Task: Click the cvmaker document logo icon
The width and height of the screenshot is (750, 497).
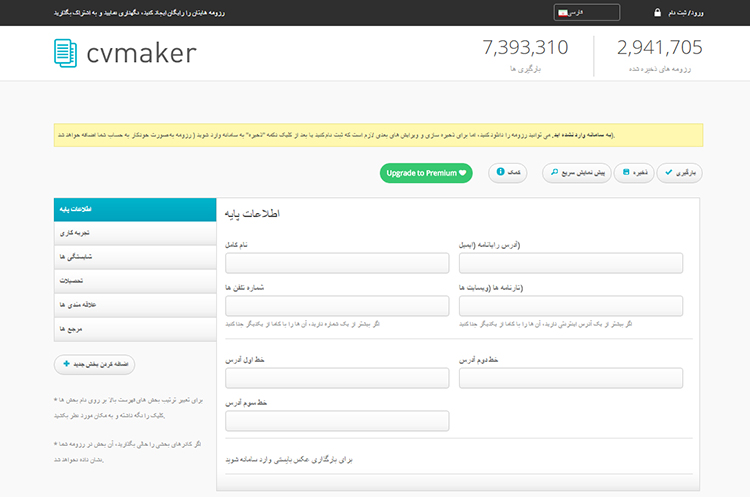Action: pos(66,53)
